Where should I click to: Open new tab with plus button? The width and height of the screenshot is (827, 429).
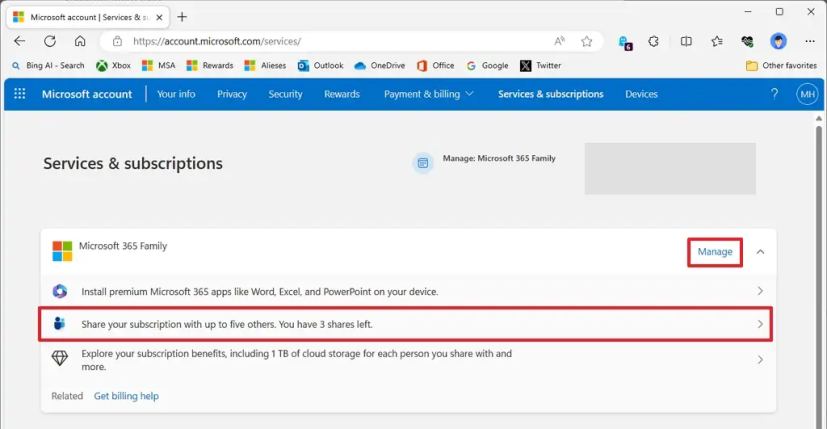tap(182, 17)
